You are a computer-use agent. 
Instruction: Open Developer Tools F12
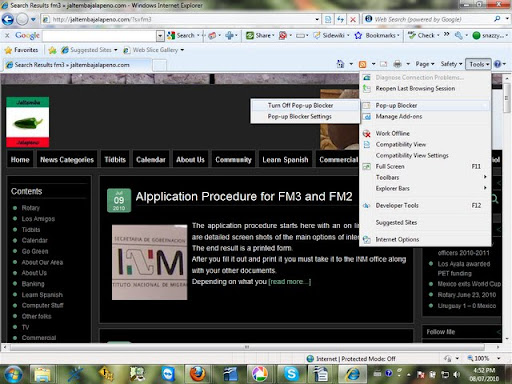point(425,205)
